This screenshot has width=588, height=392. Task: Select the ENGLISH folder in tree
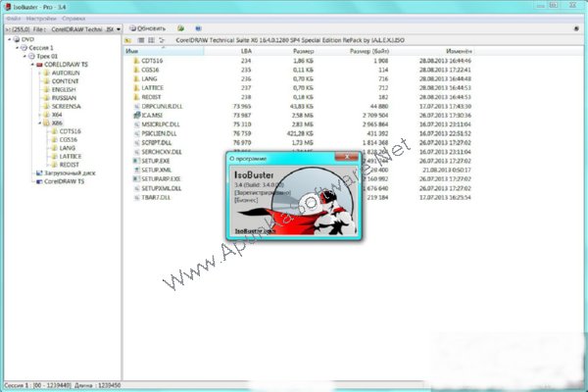pyautogui.click(x=64, y=89)
